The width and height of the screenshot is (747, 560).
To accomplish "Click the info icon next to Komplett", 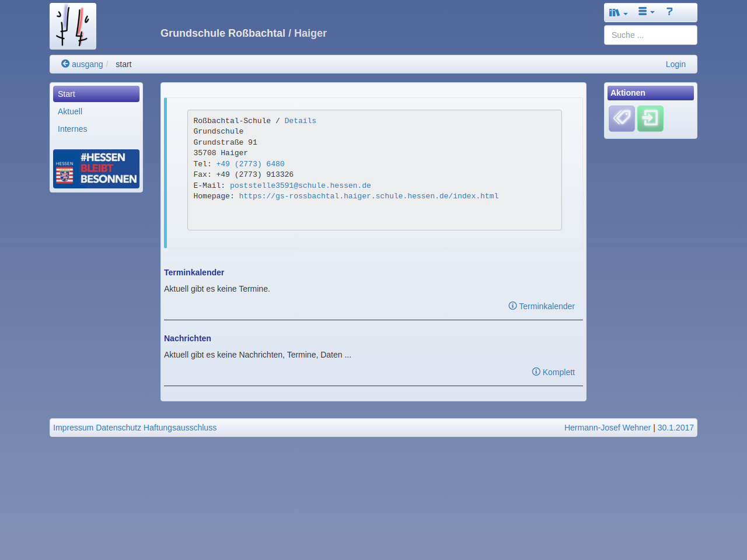I will [536, 372].
